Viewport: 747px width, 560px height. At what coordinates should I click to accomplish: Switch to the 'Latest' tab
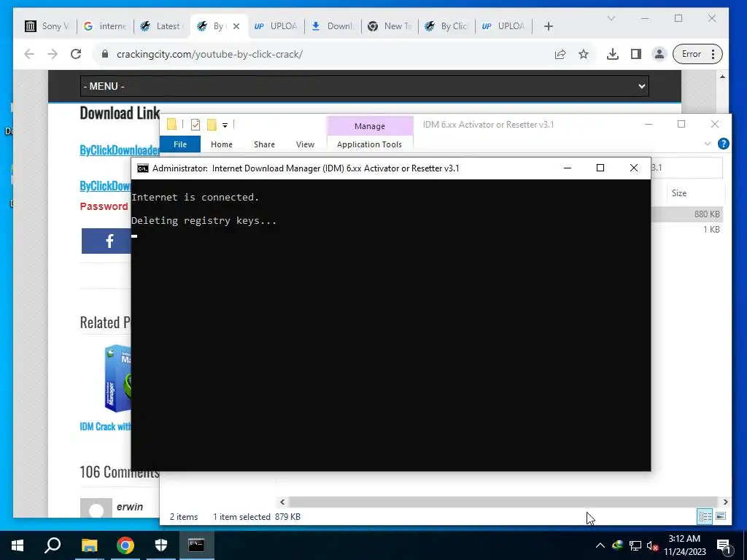point(162,26)
